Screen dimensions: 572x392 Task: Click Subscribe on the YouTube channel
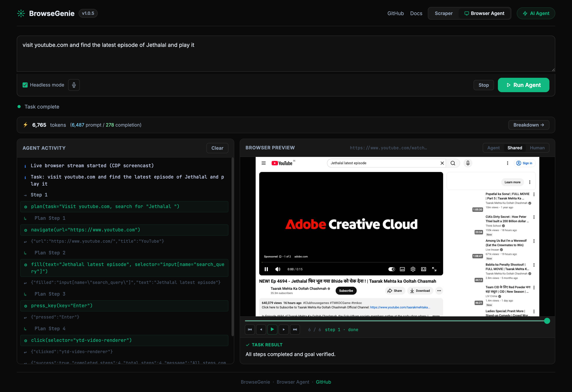click(x=346, y=290)
